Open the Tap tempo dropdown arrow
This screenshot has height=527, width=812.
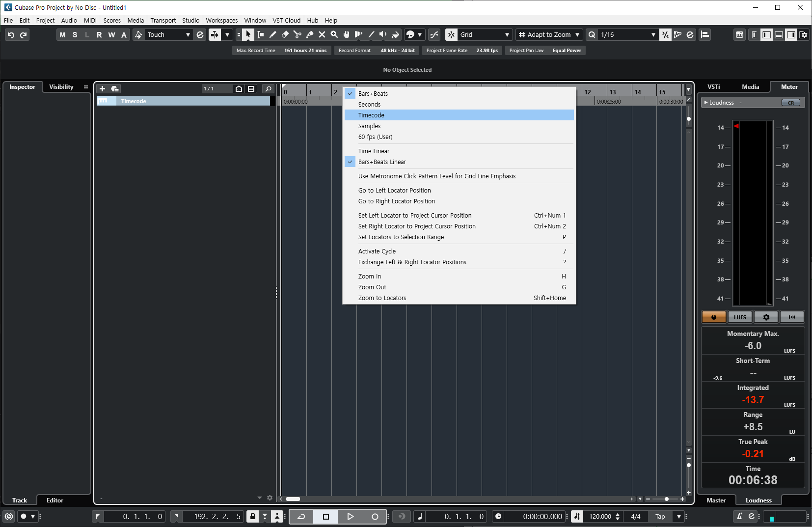click(679, 517)
